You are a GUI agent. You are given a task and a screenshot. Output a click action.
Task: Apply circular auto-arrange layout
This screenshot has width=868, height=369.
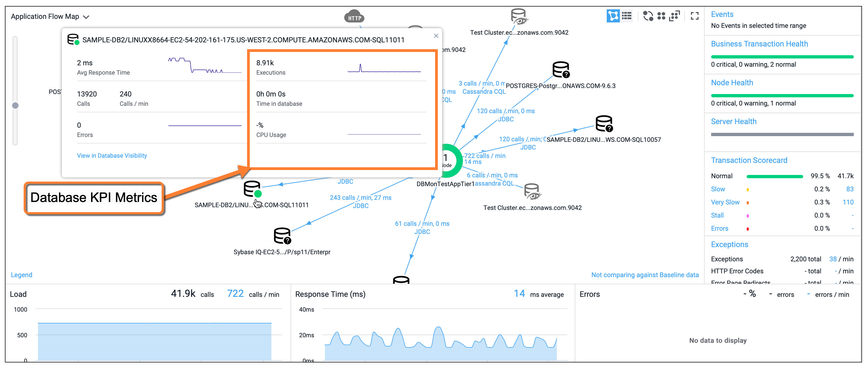coord(648,16)
